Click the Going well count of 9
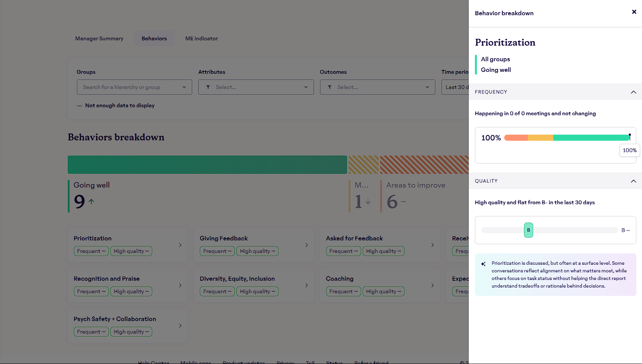The width and height of the screenshot is (642, 364). click(x=80, y=202)
